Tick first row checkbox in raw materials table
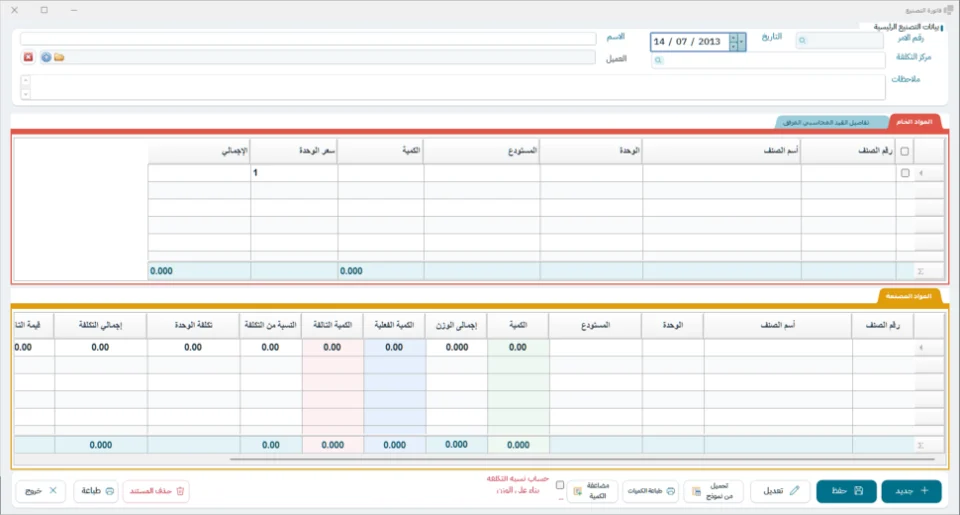Viewport: 960px width, 515px height. pos(904,173)
